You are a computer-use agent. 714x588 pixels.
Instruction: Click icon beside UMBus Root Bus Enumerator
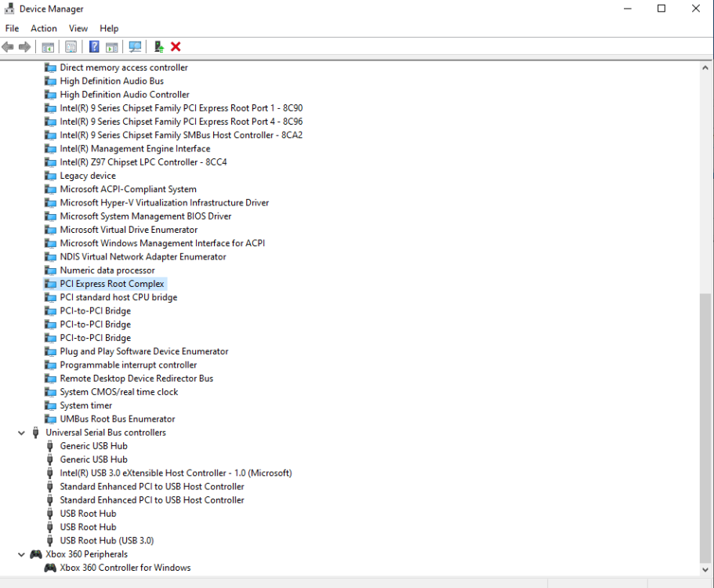pos(50,419)
